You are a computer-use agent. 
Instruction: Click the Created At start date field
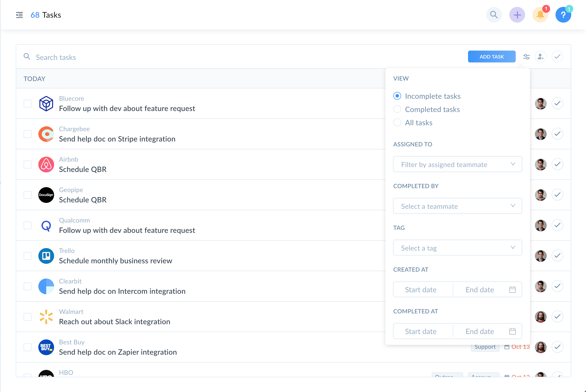click(x=421, y=290)
